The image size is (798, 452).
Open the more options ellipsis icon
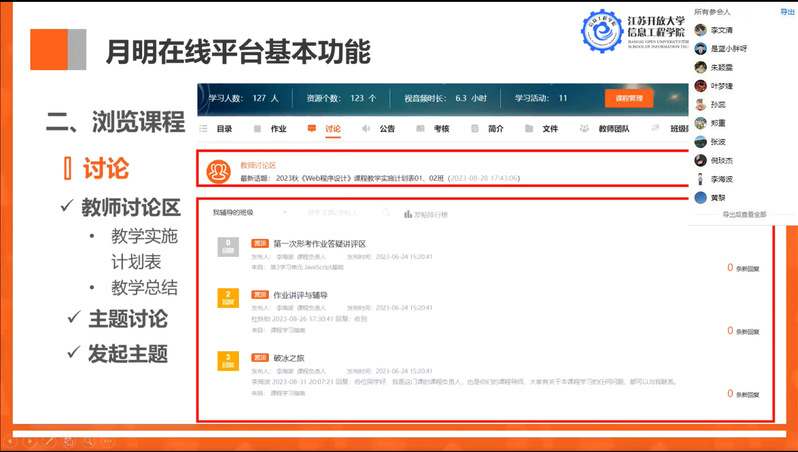[x=105, y=441]
